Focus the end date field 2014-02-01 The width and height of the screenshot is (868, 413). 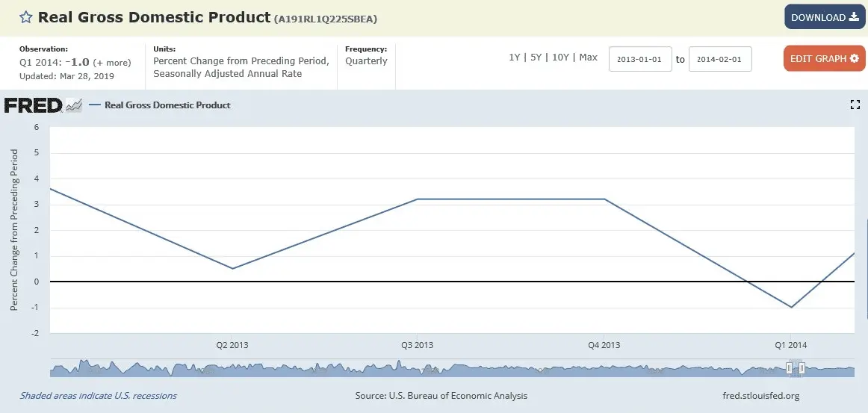720,59
